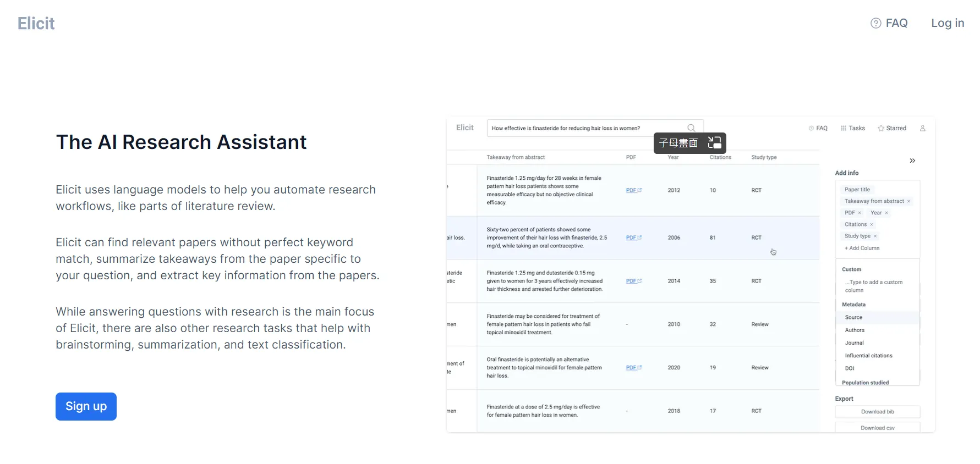This screenshot has width=980, height=464.
Task: Click Add Column in Add info panel
Action: coord(862,248)
